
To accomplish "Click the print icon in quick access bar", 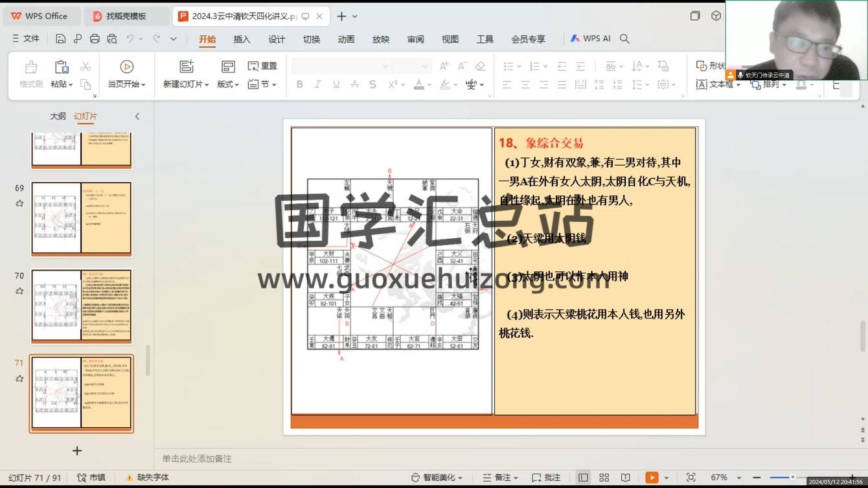I will pyautogui.click(x=95, y=39).
